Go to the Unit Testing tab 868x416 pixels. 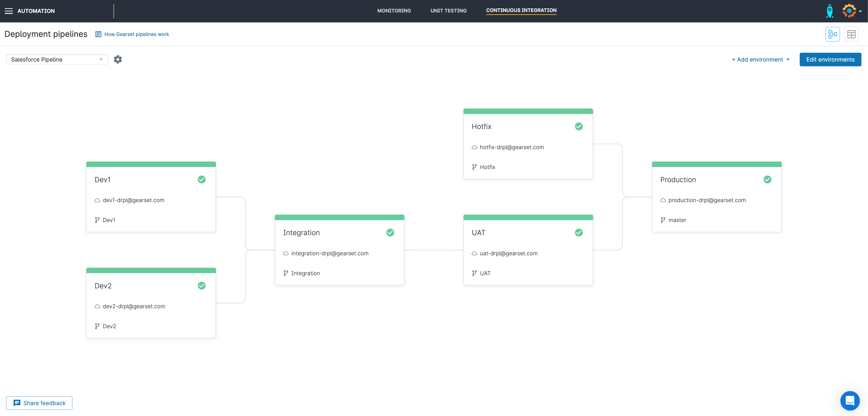pyautogui.click(x=448, y=11)
